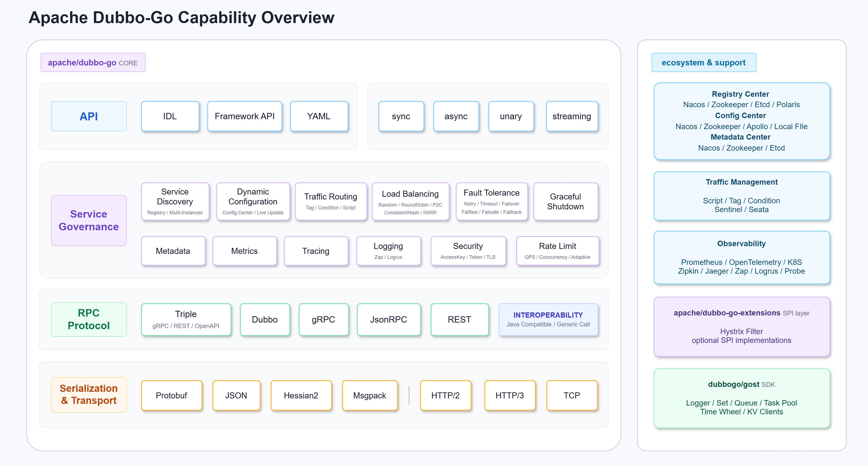Select the apache/dubbo-go-extensions heading

coord(741,313)
